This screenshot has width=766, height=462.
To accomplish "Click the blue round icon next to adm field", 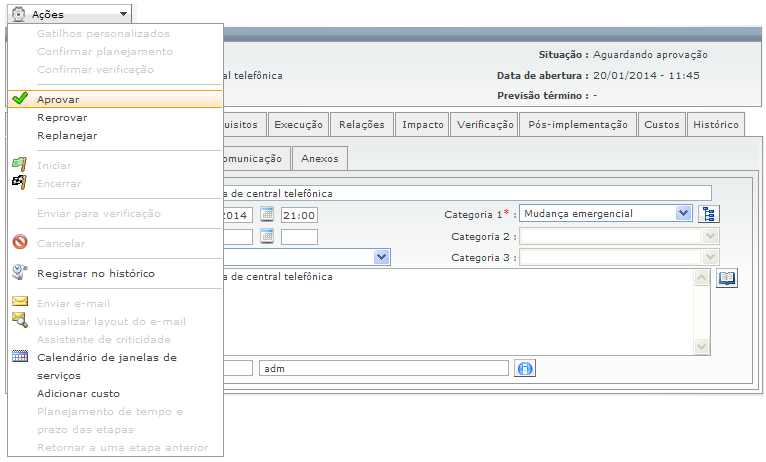I will point(525,368).
